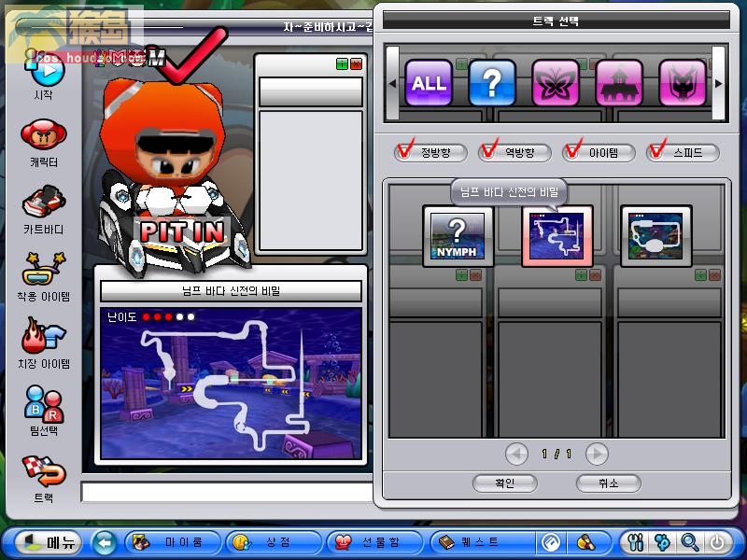The height and width of the screenshot is (560, 747).
Task: Go to the previous track page
Action: coord(516,454)
